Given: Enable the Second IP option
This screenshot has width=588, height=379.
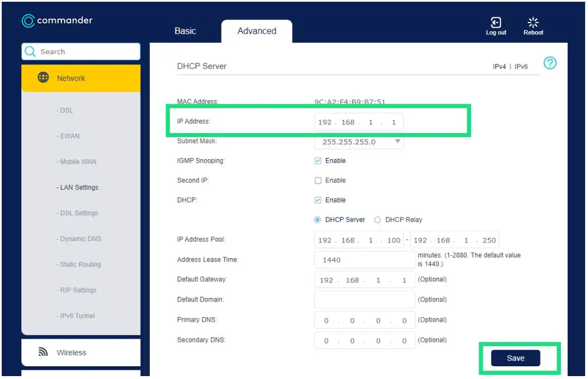Looking at the screenshot, I should tap(318, 180).
